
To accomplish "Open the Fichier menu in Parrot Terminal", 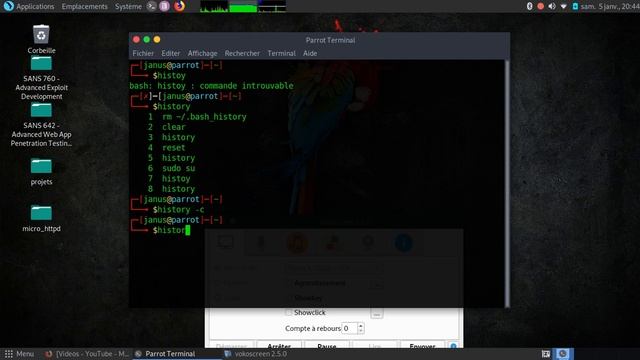I will tap(143, 53).
